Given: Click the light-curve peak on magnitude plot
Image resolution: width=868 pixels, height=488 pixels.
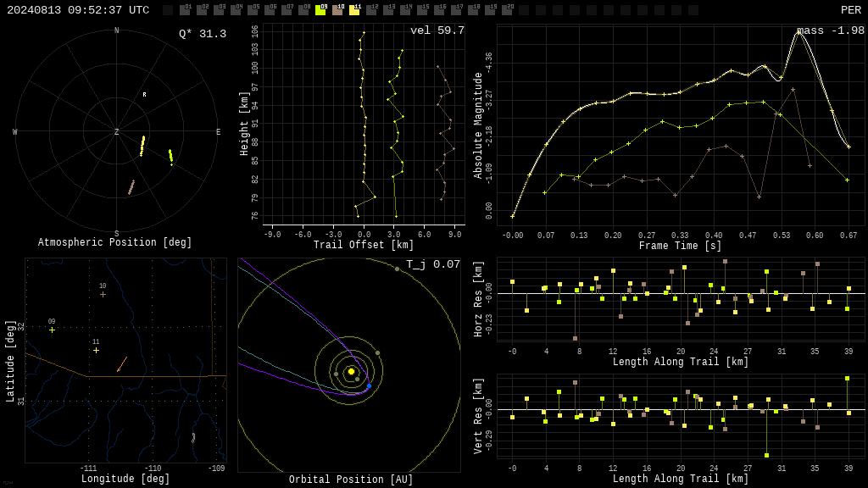Looking at the screenshot, I should (x=798, y=33).
